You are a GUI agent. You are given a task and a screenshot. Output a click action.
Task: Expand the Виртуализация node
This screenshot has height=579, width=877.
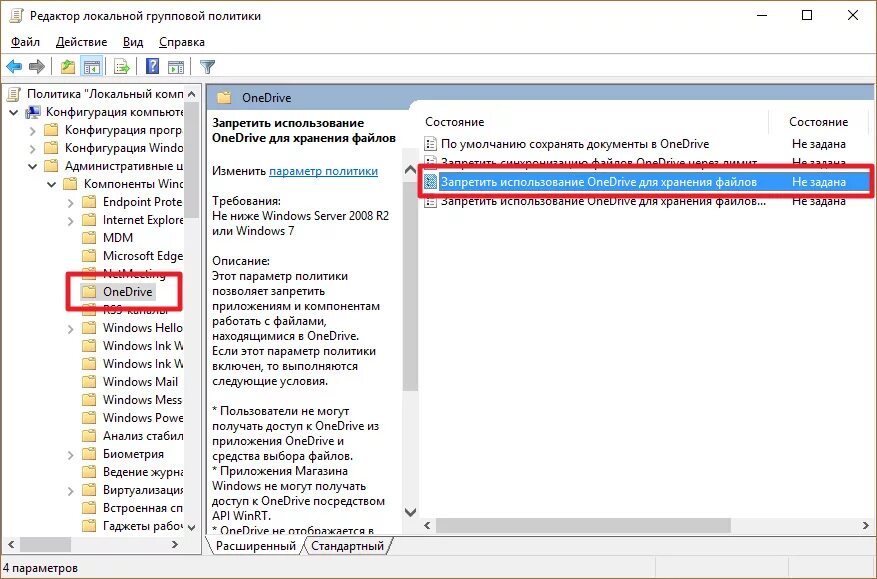70,491
